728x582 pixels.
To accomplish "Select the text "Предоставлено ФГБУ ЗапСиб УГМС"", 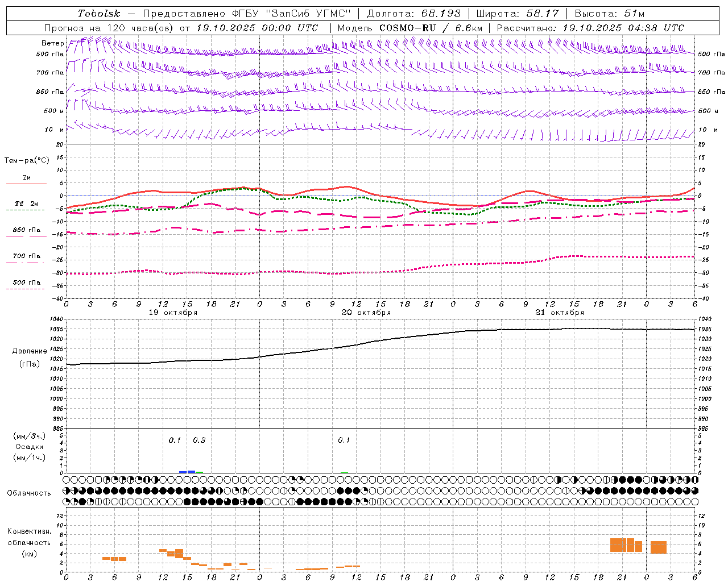I will point(247,14).
